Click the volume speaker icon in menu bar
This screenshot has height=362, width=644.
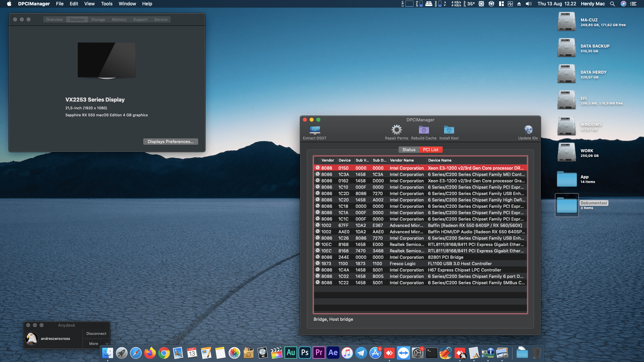pyautogui.click(x=529, y=4)
